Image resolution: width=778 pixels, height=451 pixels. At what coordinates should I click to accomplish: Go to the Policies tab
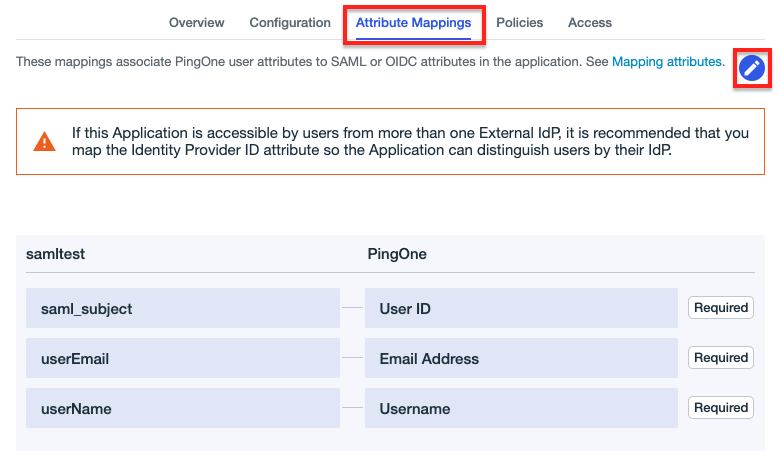pyautogui.click(x=519, y=22)
